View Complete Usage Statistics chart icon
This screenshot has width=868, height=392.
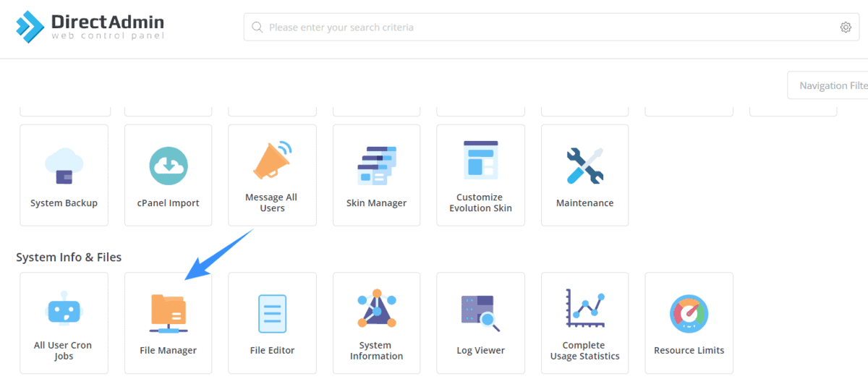point(584,307)
